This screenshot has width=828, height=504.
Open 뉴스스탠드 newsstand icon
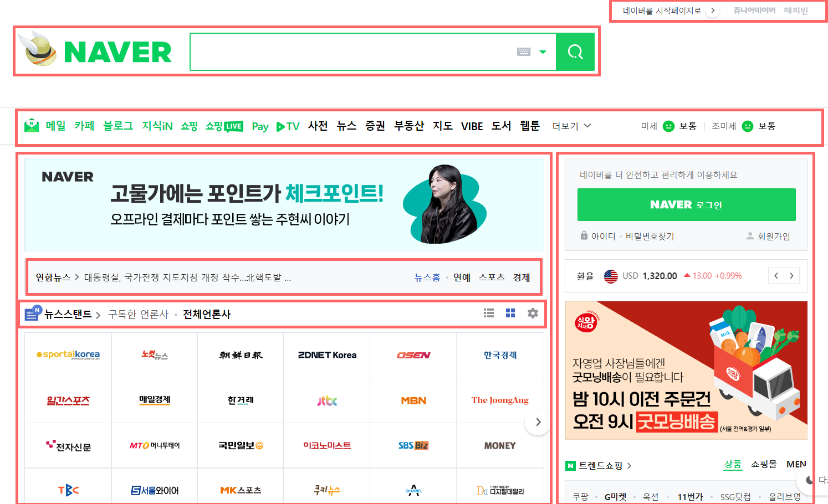[x=32, y=313]
